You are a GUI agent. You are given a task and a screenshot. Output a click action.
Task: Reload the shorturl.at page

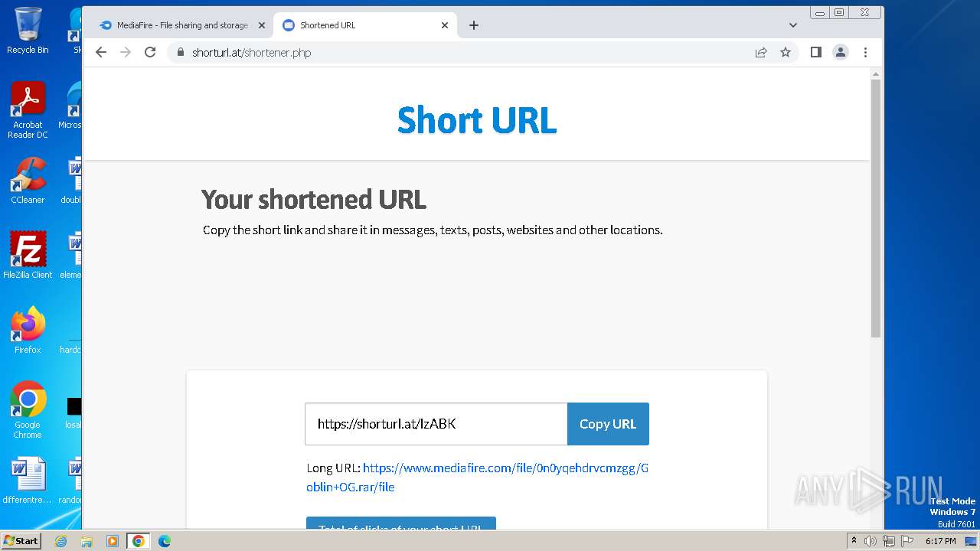pyautogui.click(x=150, y=52)
